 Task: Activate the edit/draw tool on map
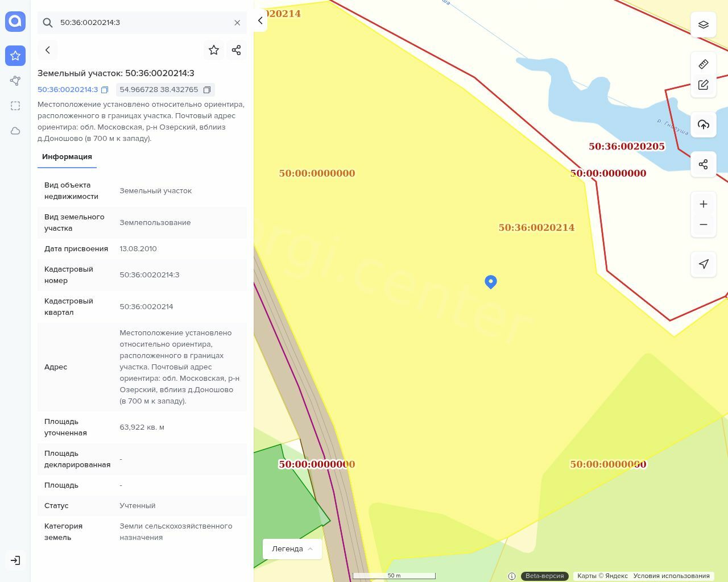tap(703, 85)
